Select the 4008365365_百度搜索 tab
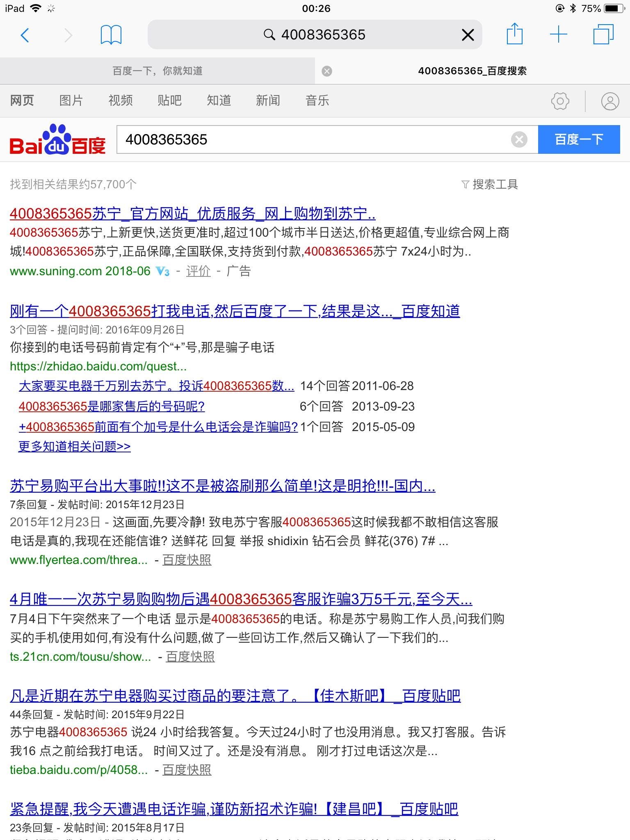This screenshot has width=630, height=840. coord(472,71)
